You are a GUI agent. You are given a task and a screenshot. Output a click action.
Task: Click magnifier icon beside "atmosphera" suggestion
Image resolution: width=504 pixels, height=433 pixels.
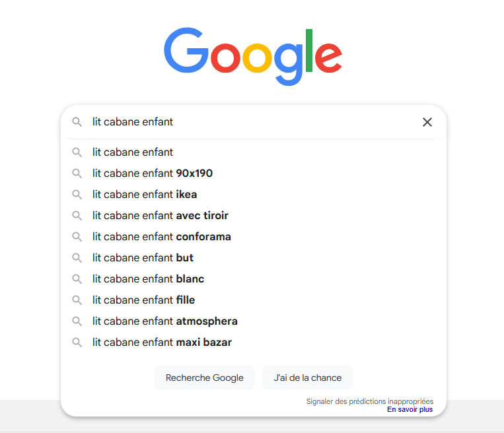point(77,321)
